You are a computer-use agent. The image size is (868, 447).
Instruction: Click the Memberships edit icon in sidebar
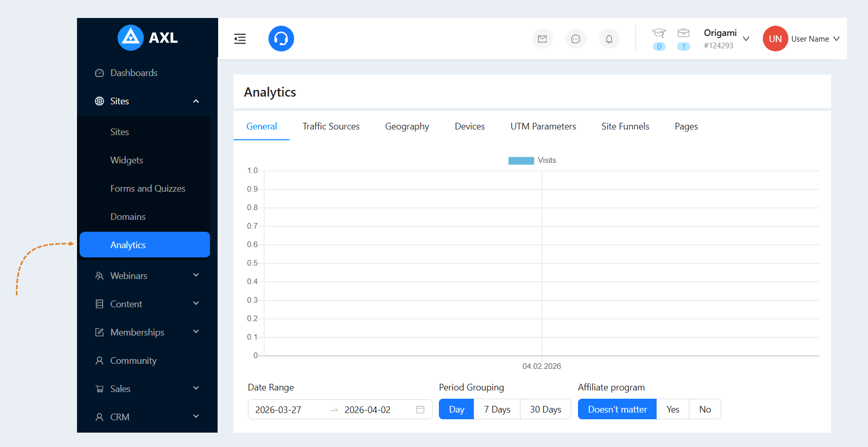100,332
